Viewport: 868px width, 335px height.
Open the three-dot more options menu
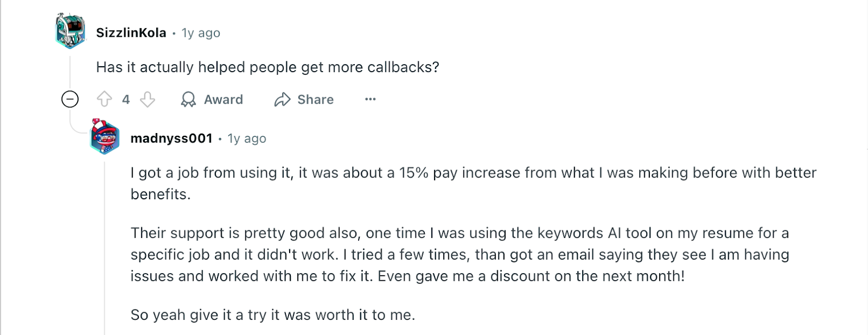[371, 99]
